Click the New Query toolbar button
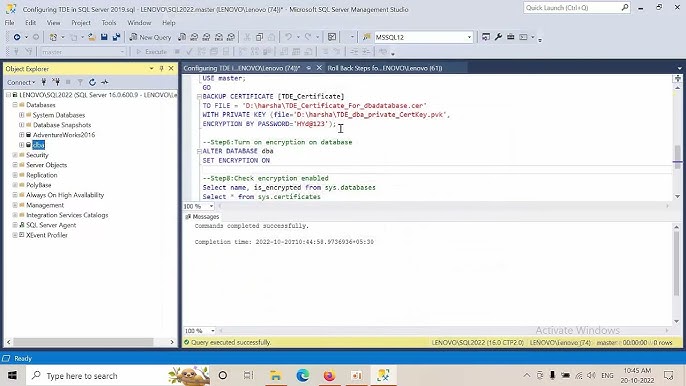 (x=150, y=37)
